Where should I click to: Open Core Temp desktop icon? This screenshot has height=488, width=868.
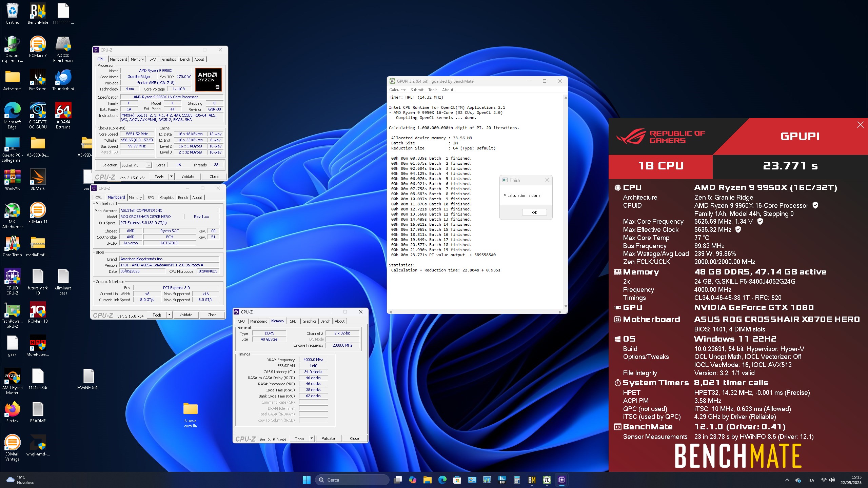pos(12,246)
